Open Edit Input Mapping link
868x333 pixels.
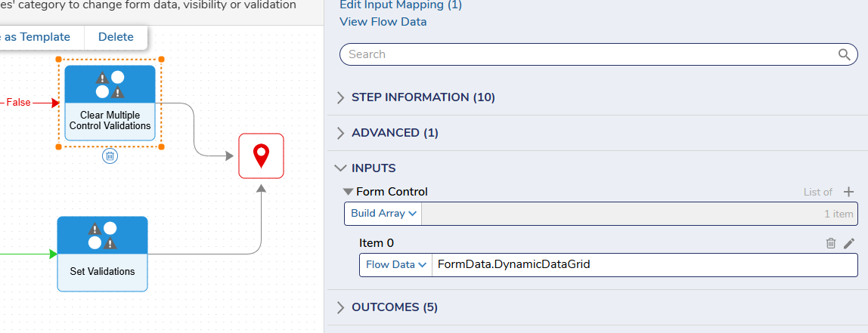point(401,5)
